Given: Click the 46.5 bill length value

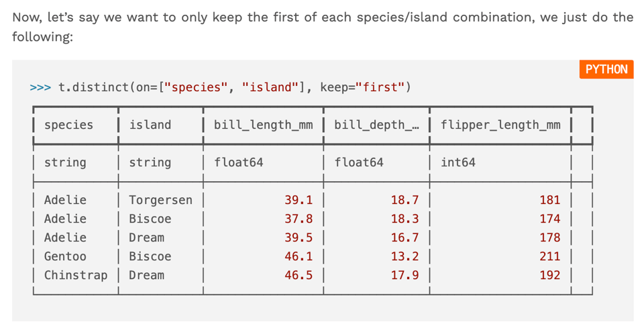Looking at the screenshot, I should (x=298, y=275).
